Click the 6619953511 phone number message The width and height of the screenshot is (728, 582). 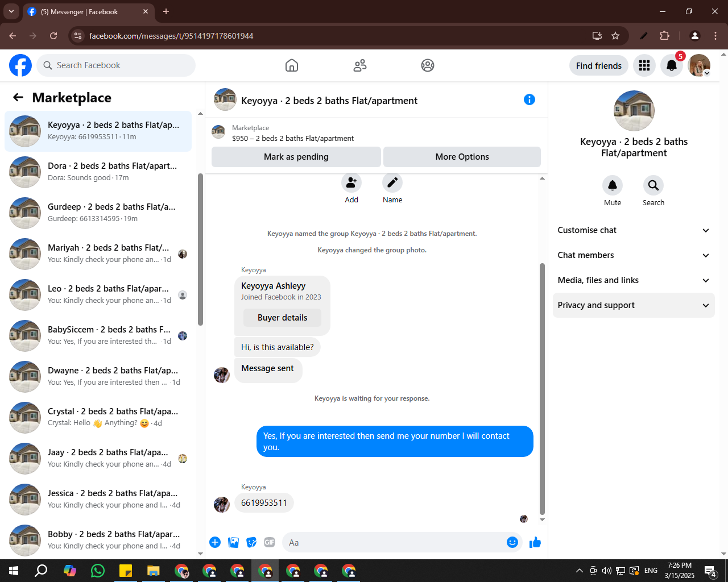point(264,503)
